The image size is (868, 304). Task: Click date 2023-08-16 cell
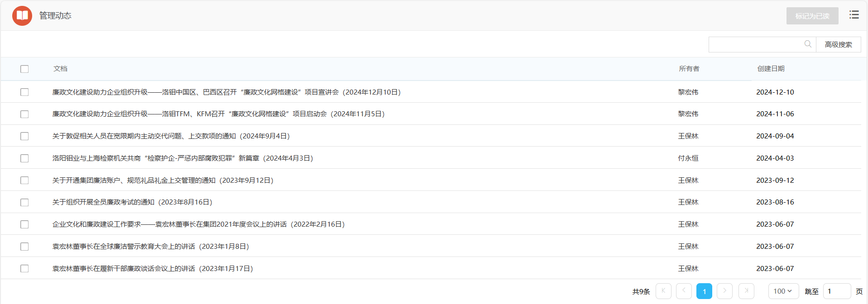coord(775,202)
